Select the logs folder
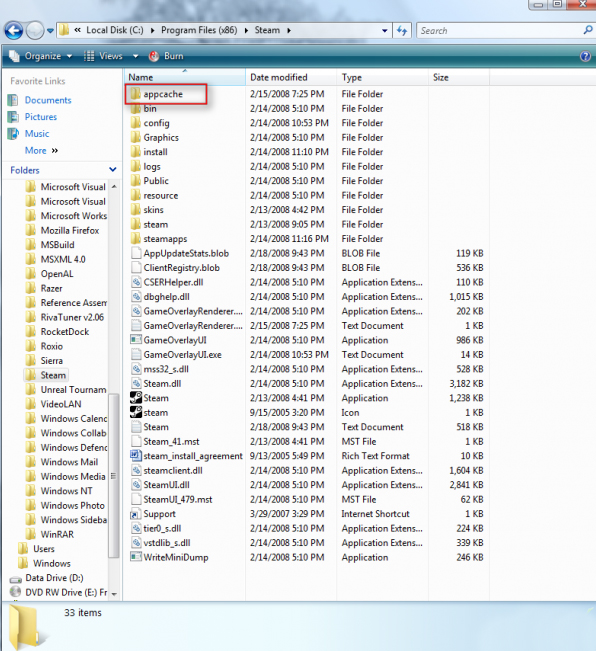The image size is (596, 651). point(145,166)
